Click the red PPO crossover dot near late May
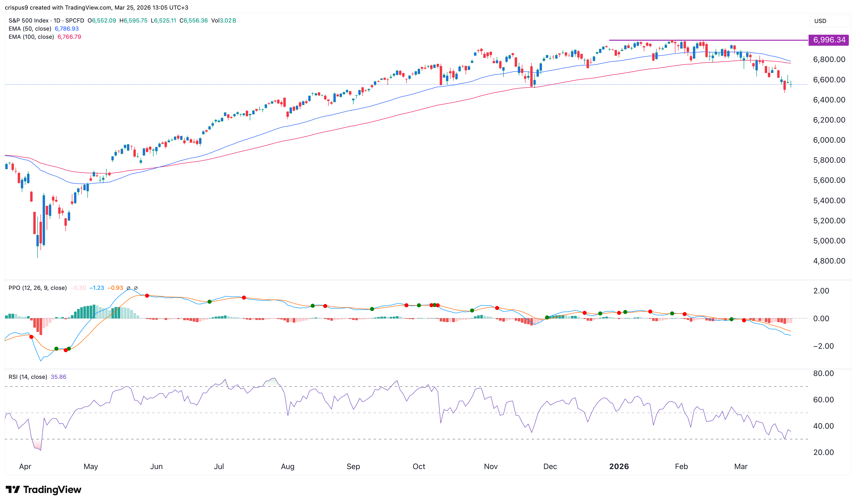856x504 pixels. [147, 296]
